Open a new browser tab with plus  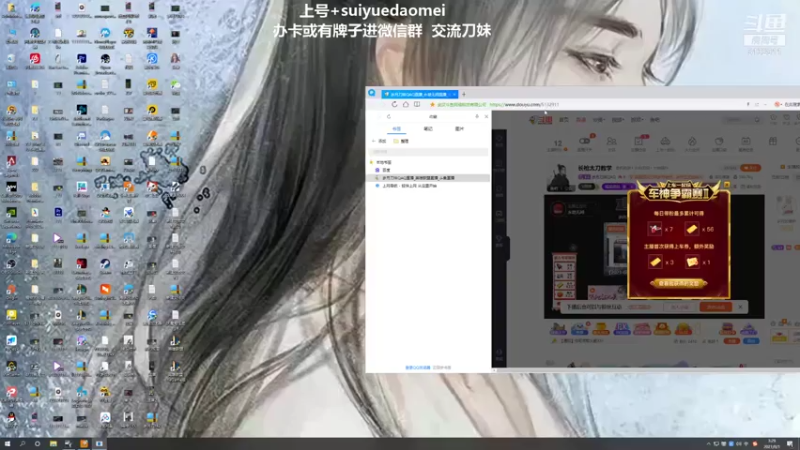click(464, 94)
